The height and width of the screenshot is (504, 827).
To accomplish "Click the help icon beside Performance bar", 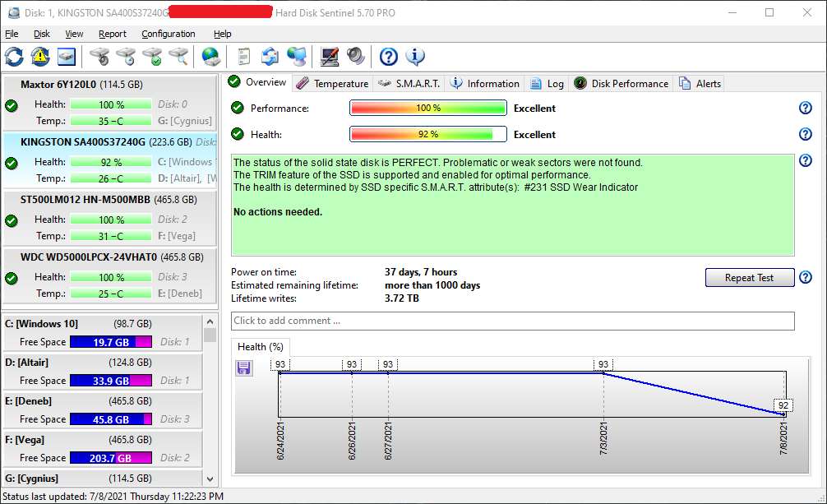I will pyautogui.click(x=806, y=108).
